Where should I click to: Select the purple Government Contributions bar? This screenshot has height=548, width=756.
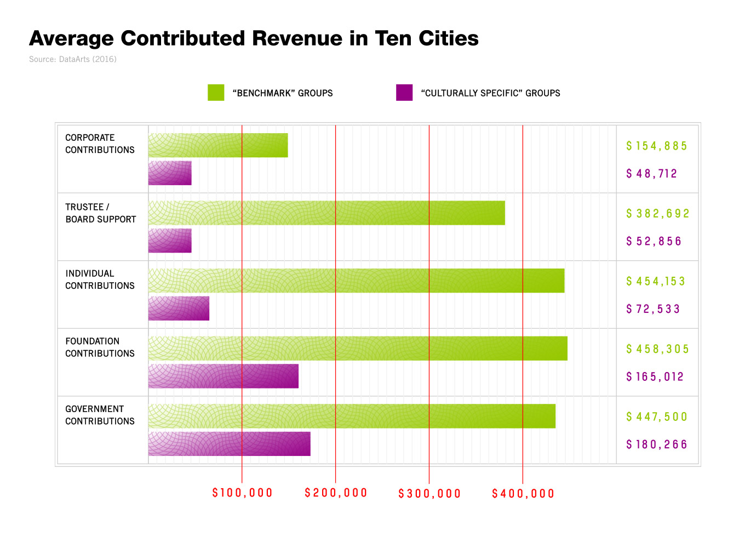(x=230, y=444)
